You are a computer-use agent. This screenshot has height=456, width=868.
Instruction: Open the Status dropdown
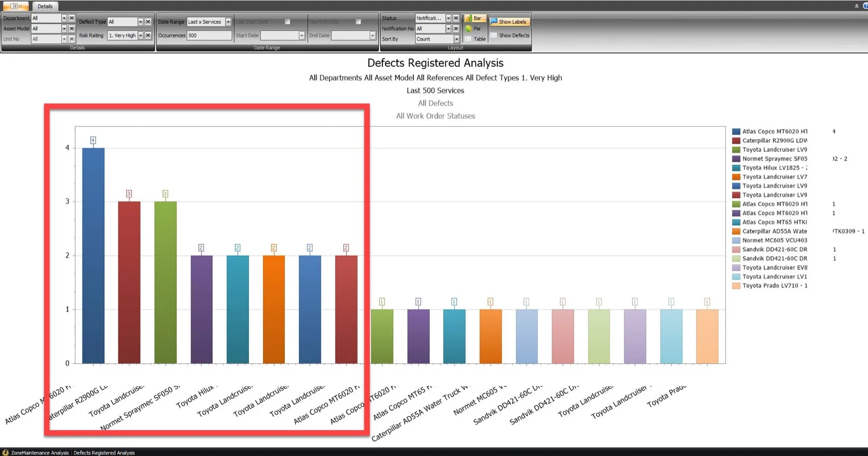(448, 18)
